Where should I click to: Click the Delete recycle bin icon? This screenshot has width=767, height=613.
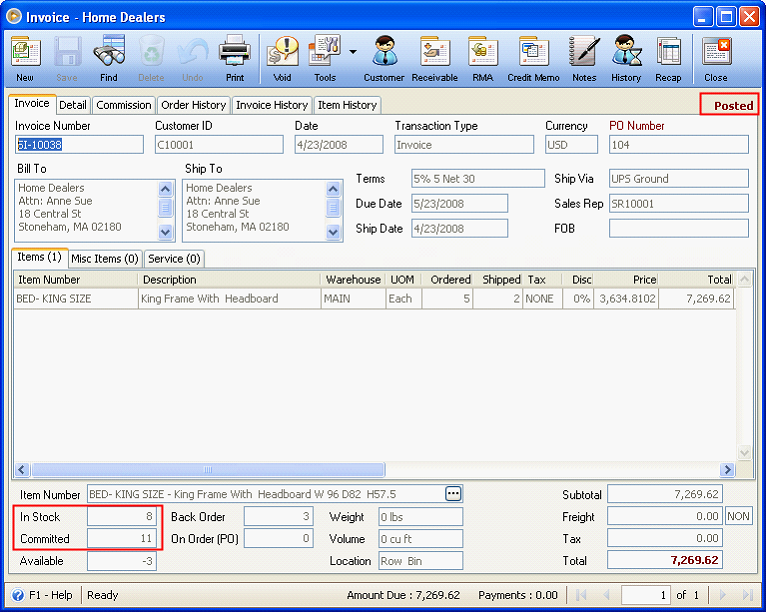151,58
